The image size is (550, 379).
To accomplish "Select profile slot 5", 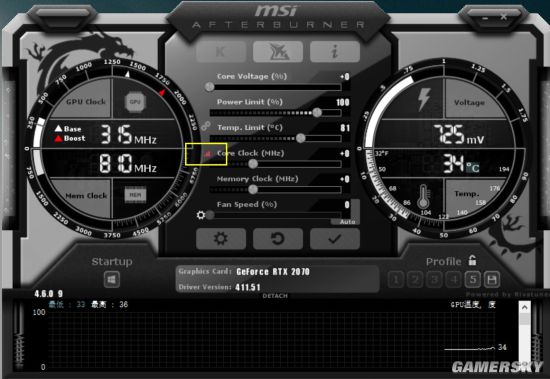I will [473, 280].
